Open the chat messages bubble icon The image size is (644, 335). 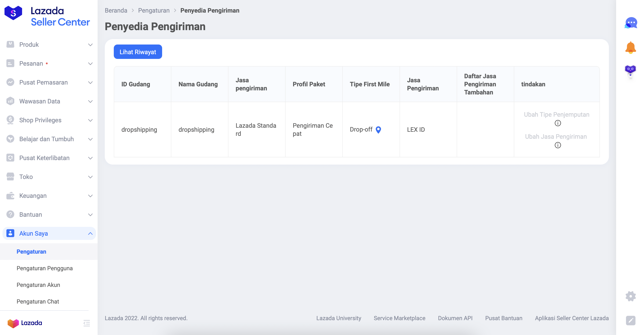point(631,23)
